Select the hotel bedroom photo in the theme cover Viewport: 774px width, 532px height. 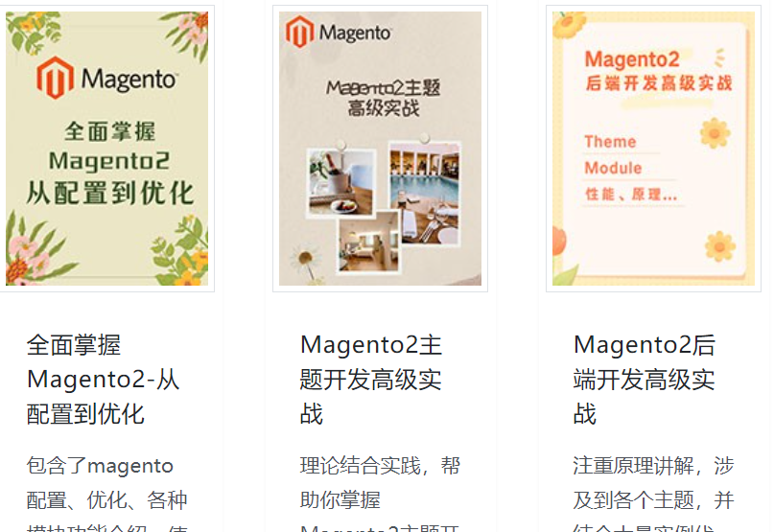pos(368,242)
